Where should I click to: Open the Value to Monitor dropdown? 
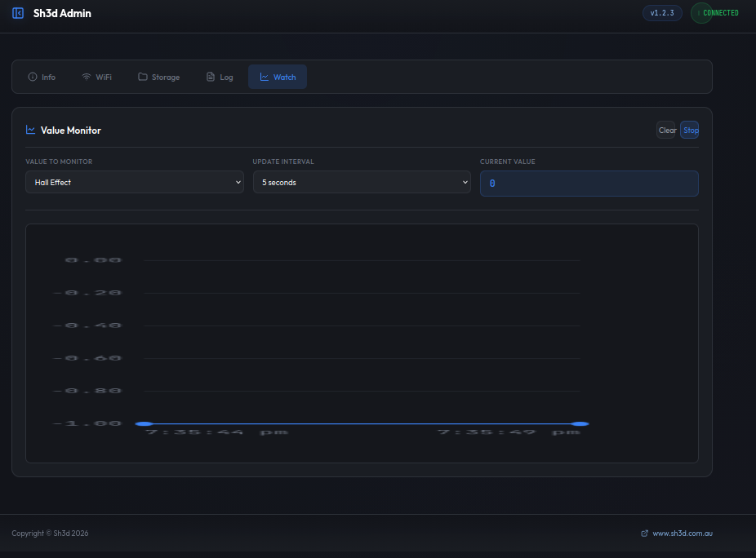135,183
